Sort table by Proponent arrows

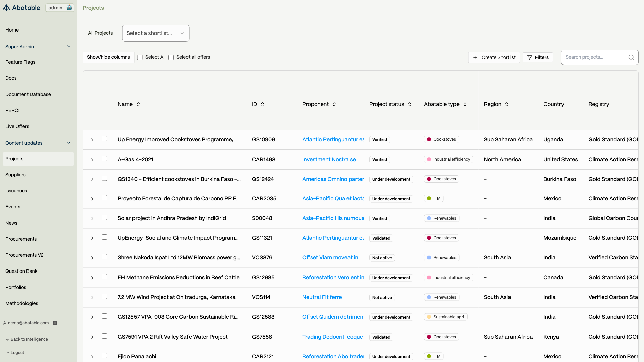click(334, 104)
